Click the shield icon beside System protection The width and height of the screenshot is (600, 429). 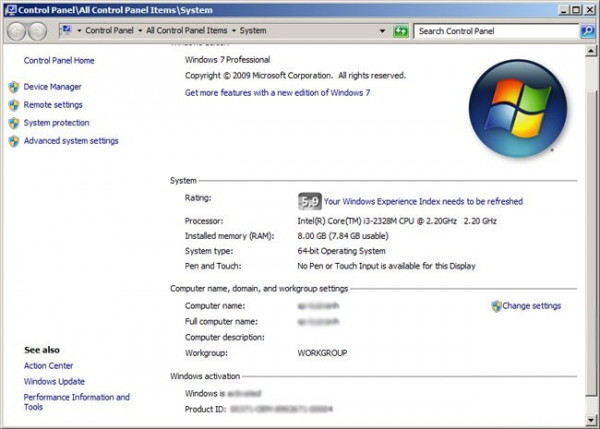coord(14,123)
